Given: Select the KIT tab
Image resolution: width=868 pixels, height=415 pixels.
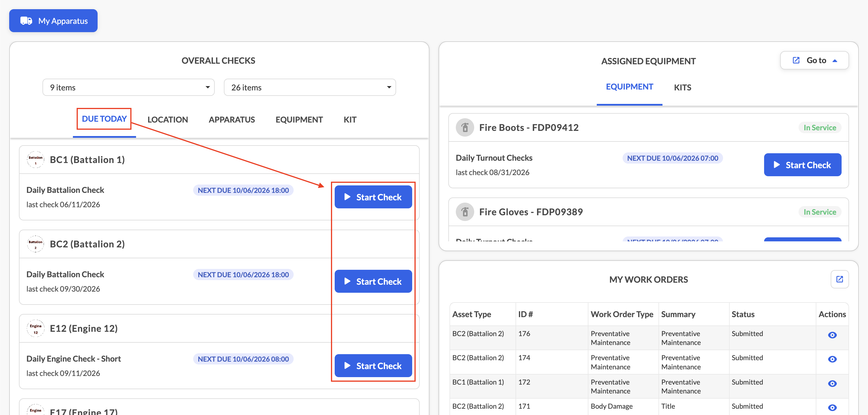Looking at the screenshot, I should 350,120.
